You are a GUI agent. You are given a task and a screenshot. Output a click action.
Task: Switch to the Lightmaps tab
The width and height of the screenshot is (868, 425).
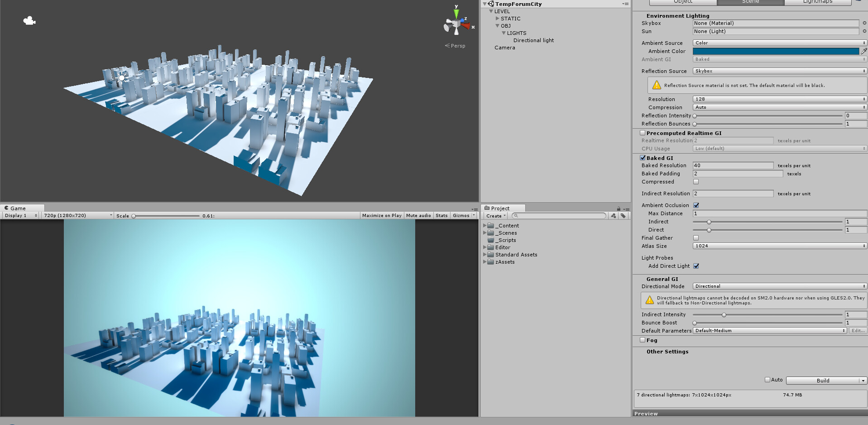coord(818,2)
